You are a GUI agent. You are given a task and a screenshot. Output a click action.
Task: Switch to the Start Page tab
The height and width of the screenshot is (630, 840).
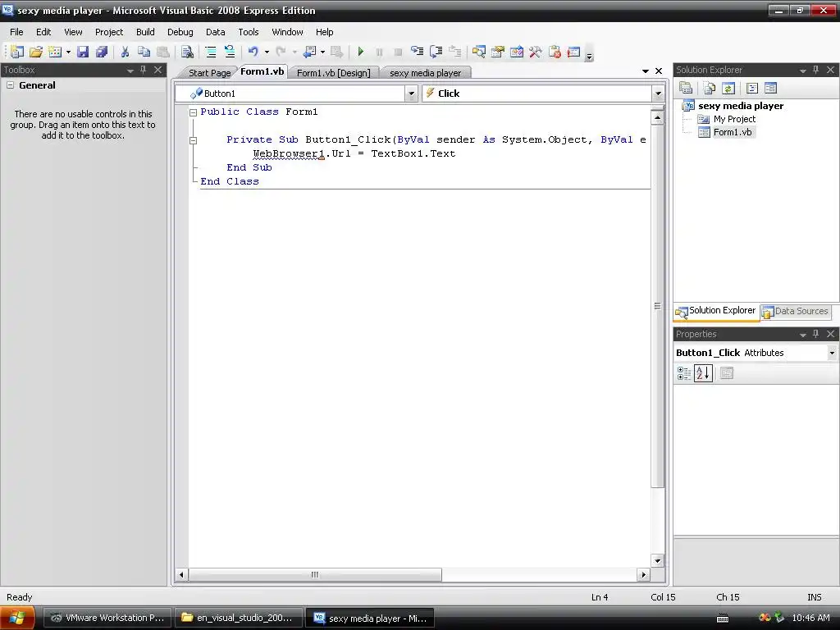click(x=209, y=73)
